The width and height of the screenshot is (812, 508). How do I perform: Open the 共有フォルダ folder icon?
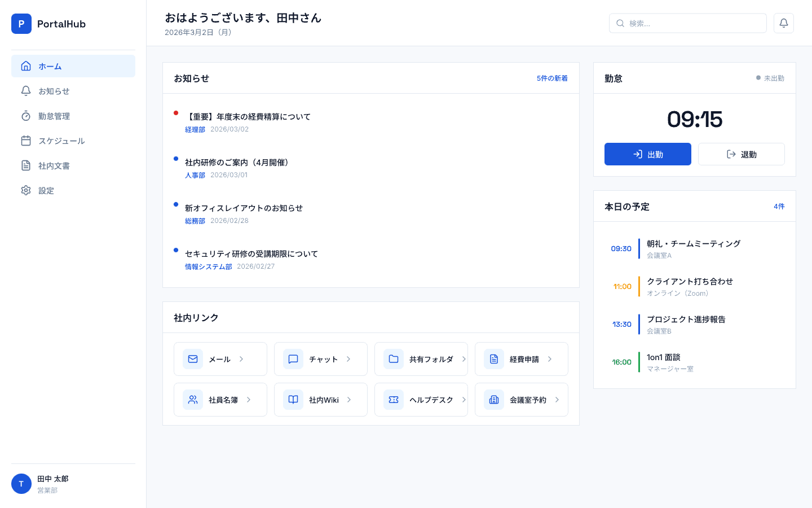click(x=394, y=359)
